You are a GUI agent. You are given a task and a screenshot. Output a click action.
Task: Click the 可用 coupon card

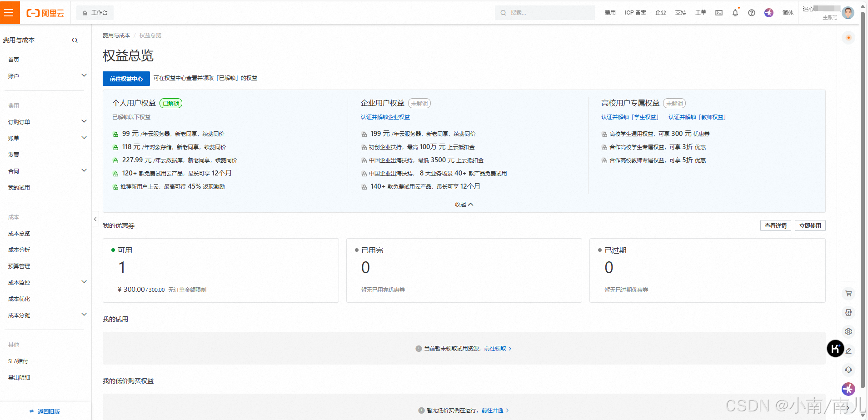tap(221, 270)
